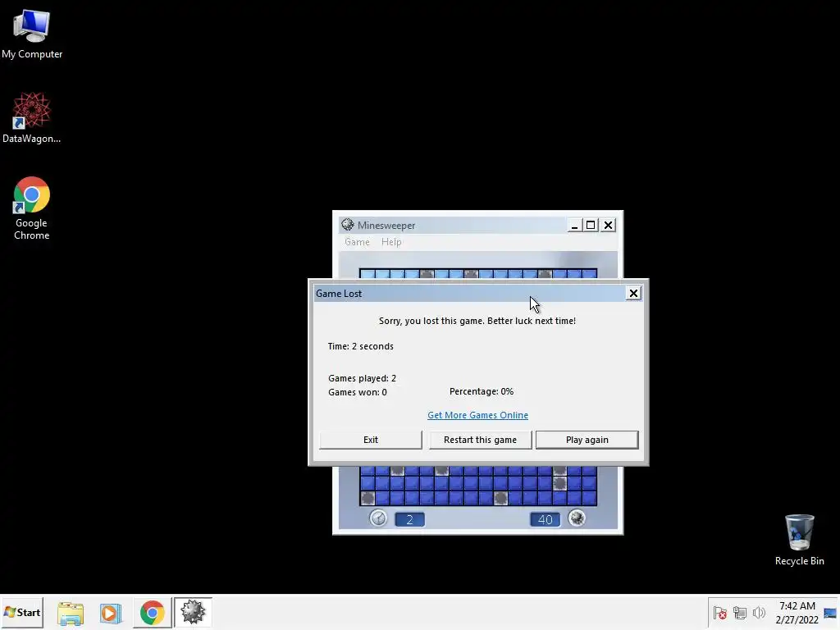
Task: Click the Time: 2 seconds text
Action: coord(361,347)
